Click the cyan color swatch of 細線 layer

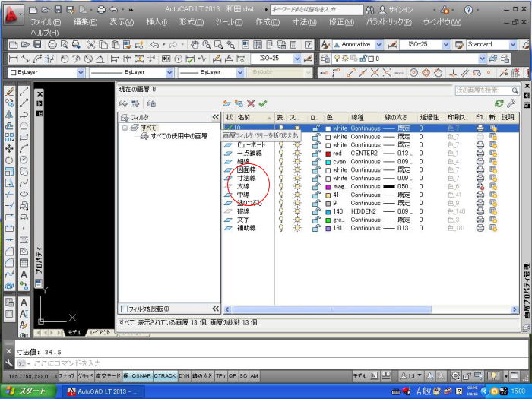click(328, 162)
